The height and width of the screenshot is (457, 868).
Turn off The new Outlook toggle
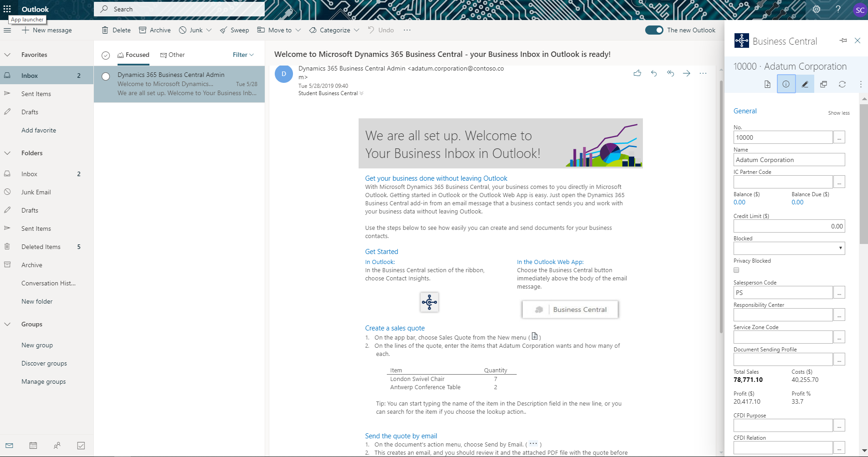654,30
